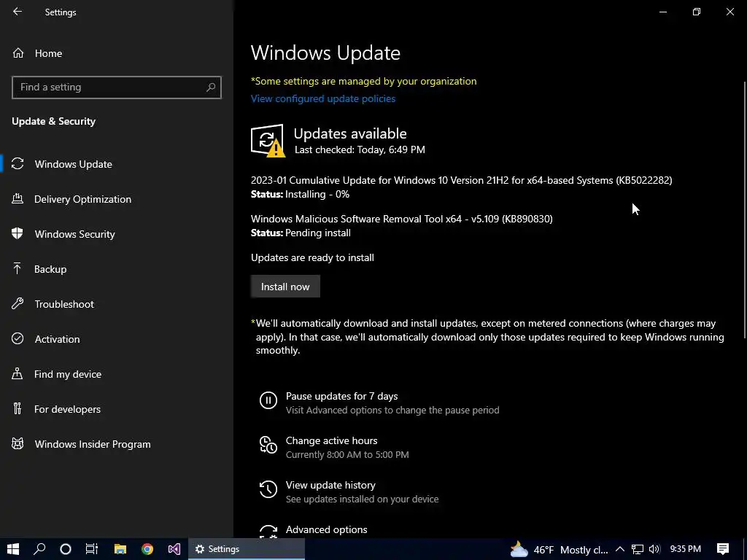Open Task View on the taskbar

(x=92, y=549)
